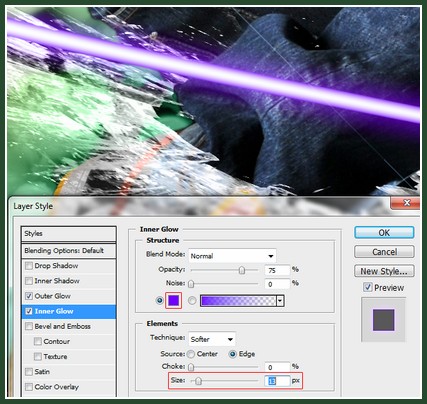Toggle the Contour checkbox

point(38,341)
